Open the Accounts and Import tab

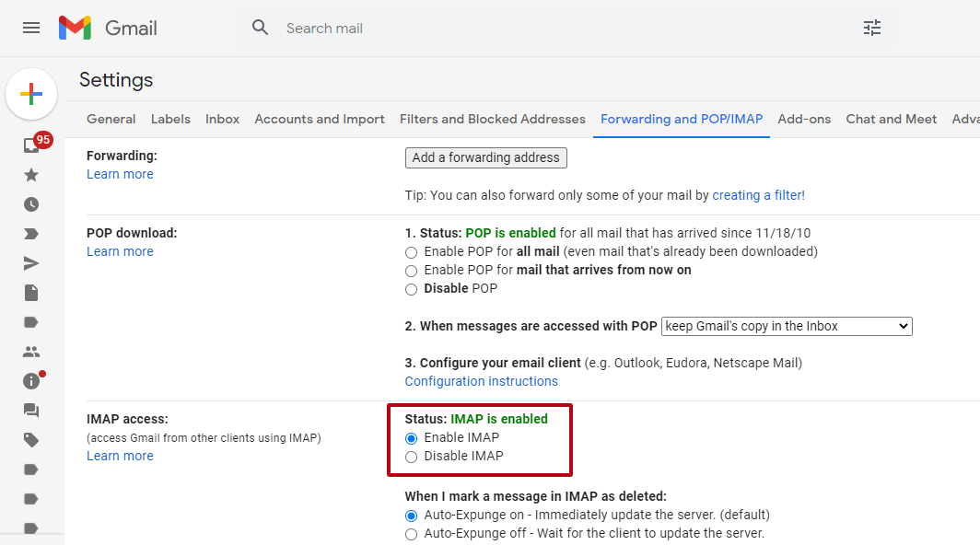(320, 119)
